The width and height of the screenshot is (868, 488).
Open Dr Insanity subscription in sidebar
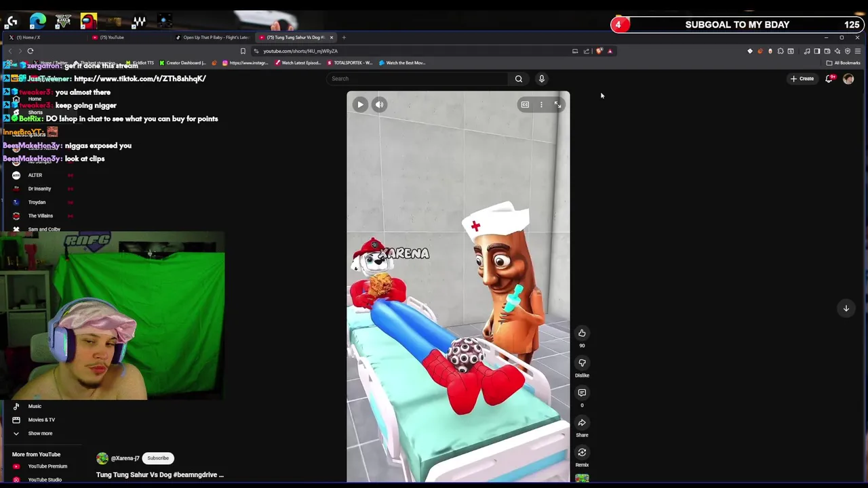pos(39,188)
